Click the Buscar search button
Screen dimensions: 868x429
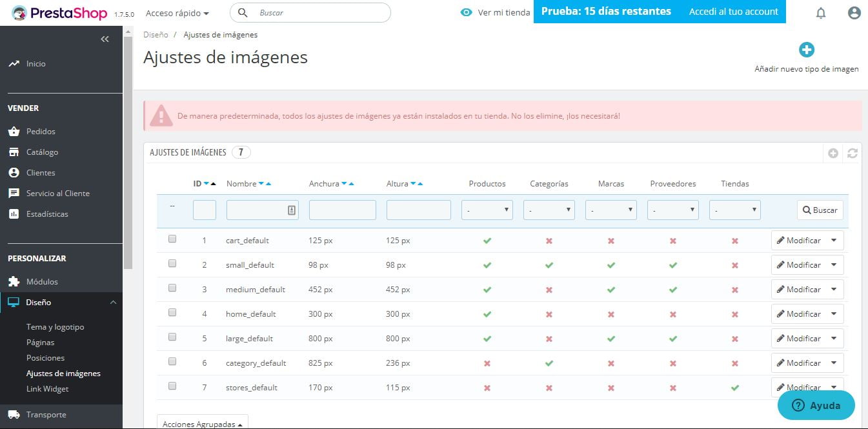pyautogui.click(x=820, y=210)
